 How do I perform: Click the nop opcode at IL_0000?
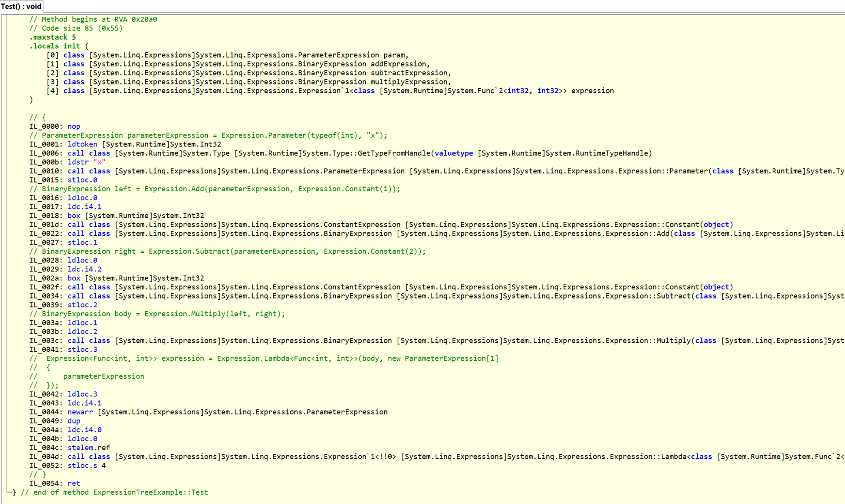pyautogui.click(x=73, y=126)
